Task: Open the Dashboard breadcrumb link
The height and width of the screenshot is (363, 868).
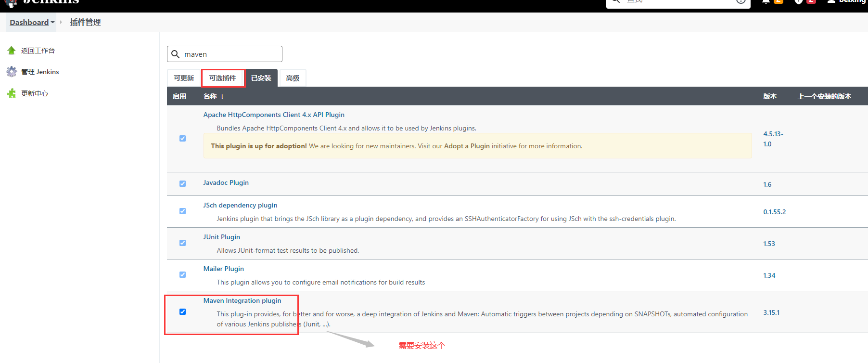Action: tap(29, 22)
